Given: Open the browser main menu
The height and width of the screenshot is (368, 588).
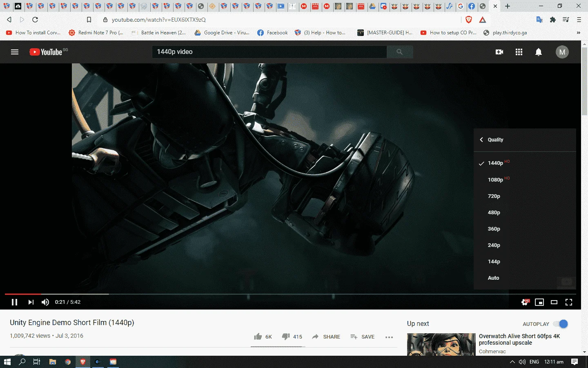Looking at the screenshot, I should [x=579, y=20].
